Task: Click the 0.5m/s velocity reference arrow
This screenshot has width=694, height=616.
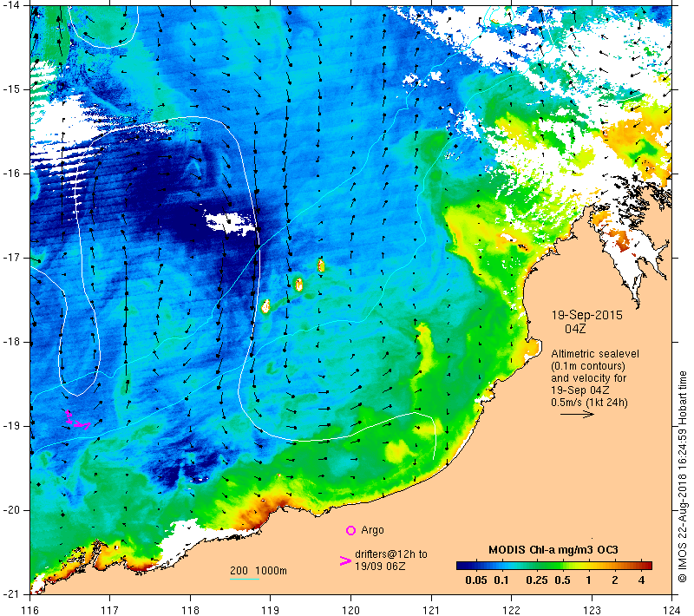Action: click(x=577, y=414)
